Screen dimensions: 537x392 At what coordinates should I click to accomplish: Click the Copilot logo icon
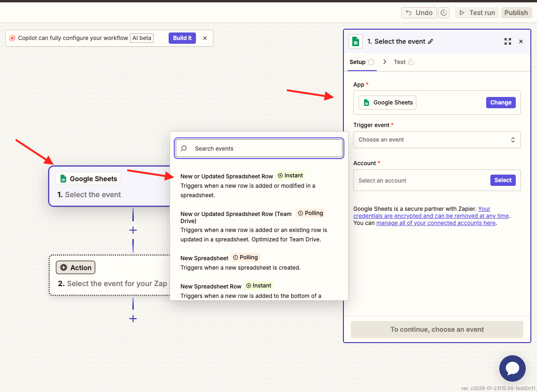click(12, 38)
